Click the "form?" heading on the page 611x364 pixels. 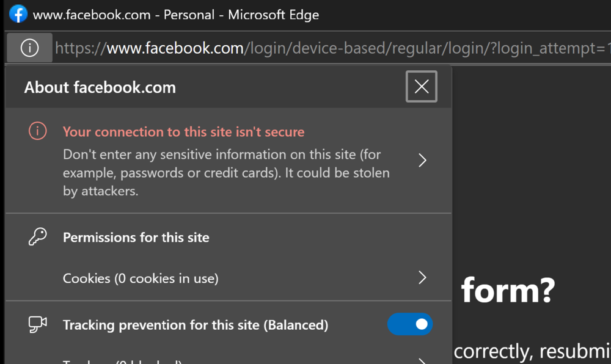(508, 290)
